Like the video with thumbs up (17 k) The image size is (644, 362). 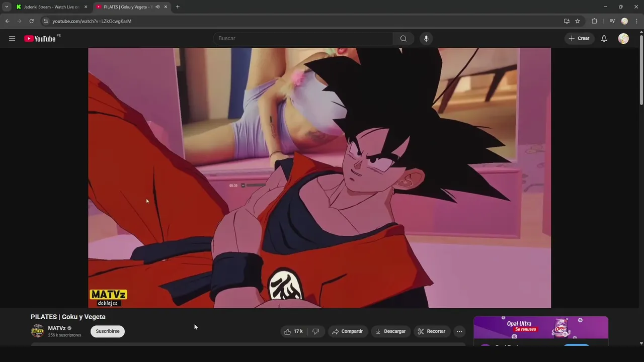point(294,331)
